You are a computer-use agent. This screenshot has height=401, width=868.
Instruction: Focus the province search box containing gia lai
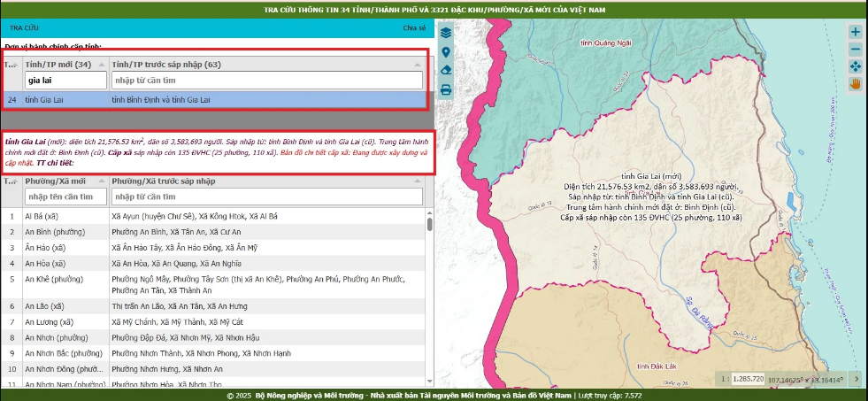(x=65, y=81)
